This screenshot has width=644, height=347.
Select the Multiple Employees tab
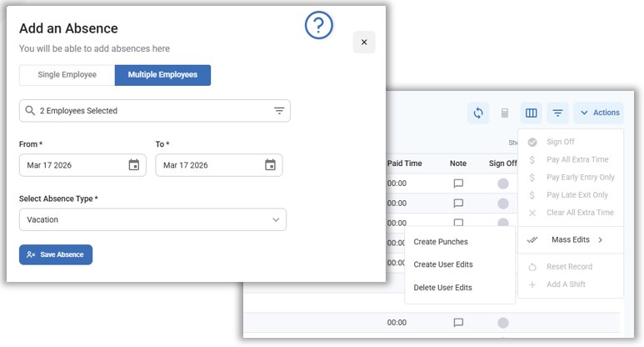point(162,75)
